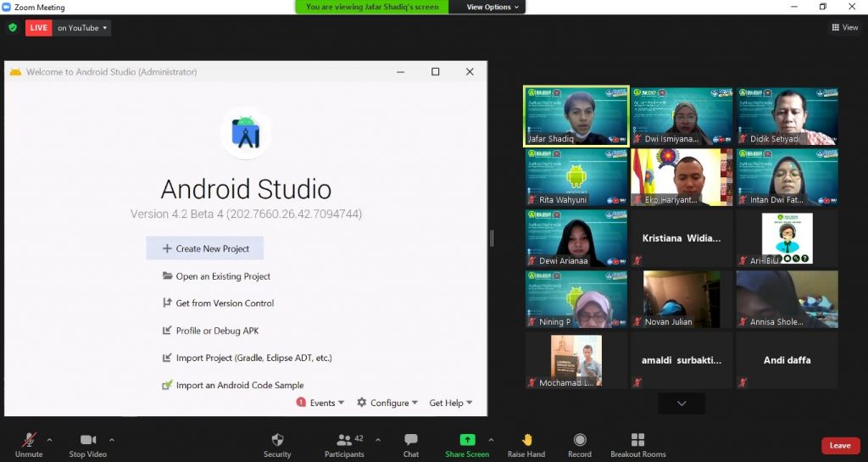Click Profile or Debug APK
Screen dimensions: 868x462
(210, 331)
